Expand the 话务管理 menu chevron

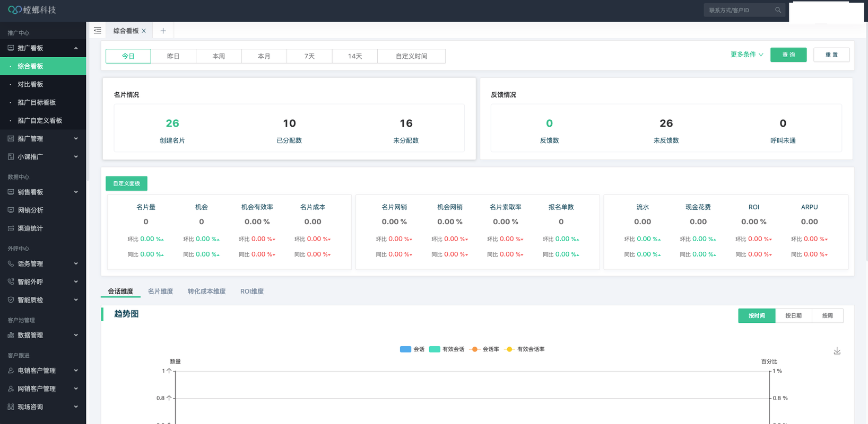click(x=76, y=263)
